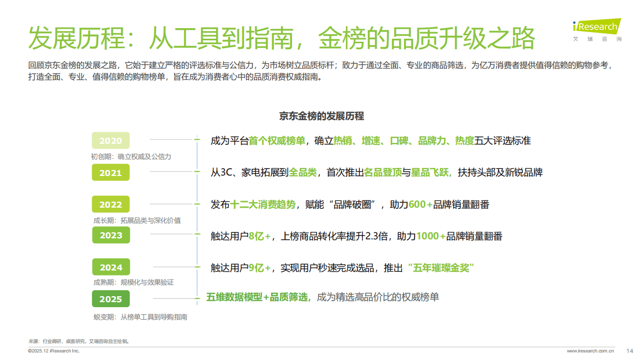Select the 2021 year badge
The image size is (644, 362).
pos(110,172)
